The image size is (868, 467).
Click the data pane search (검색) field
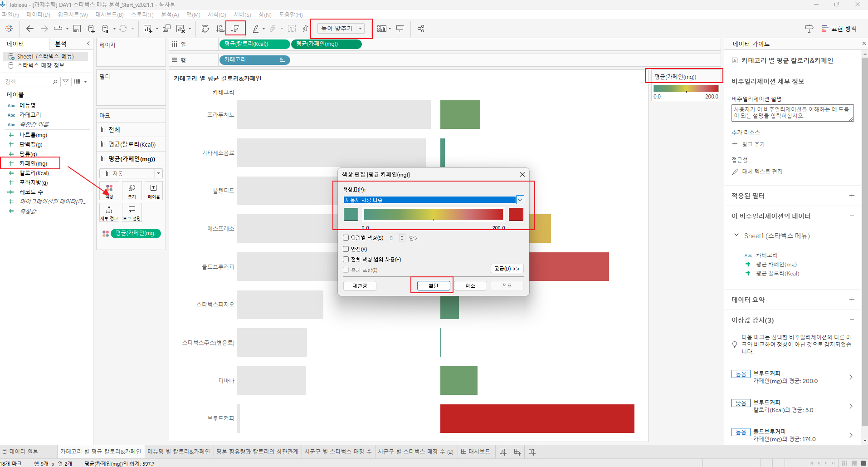31,82
